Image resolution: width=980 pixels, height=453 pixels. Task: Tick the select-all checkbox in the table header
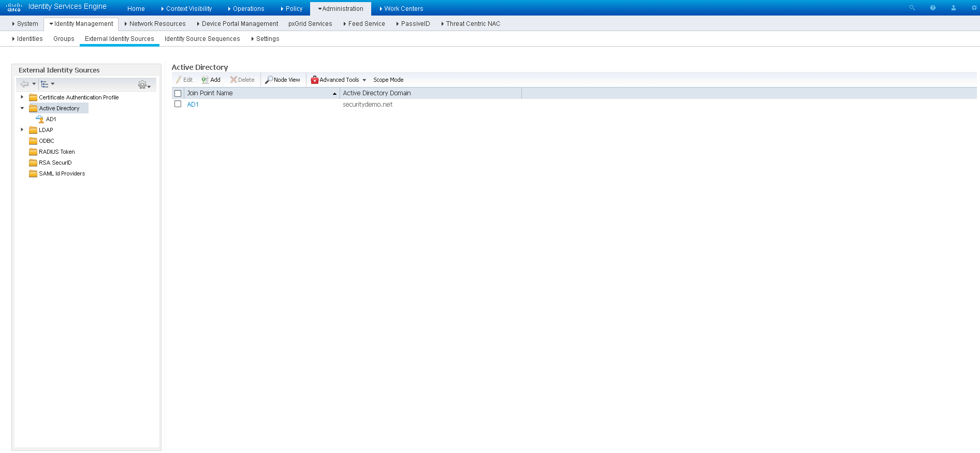(x=178, y=94)
